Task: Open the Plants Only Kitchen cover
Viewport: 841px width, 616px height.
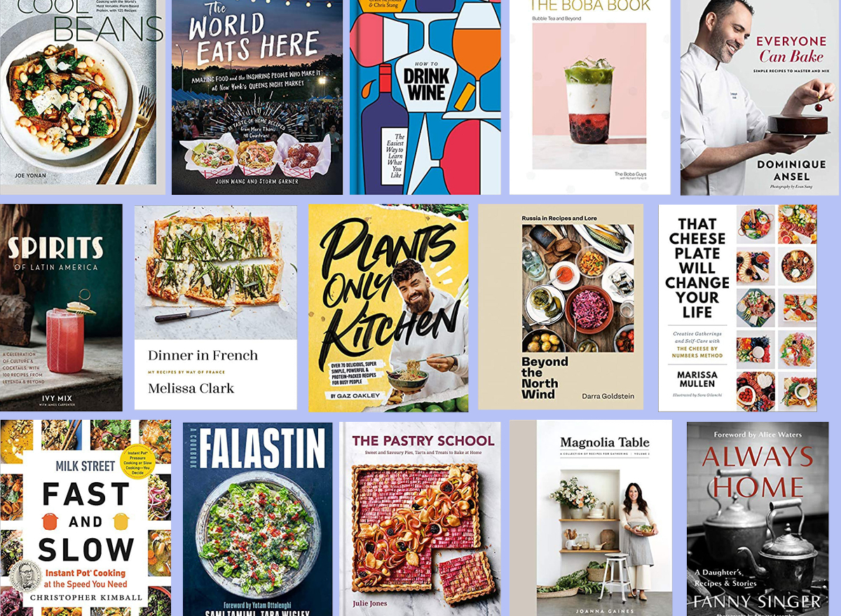Action: coord(388,308)
